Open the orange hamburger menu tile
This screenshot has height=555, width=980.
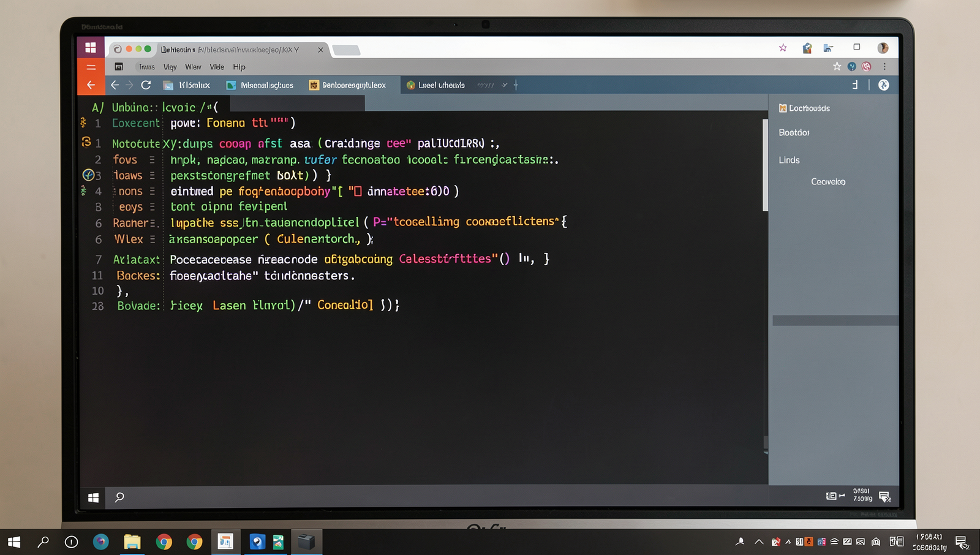pyautogui.click(x=91, y=67)
